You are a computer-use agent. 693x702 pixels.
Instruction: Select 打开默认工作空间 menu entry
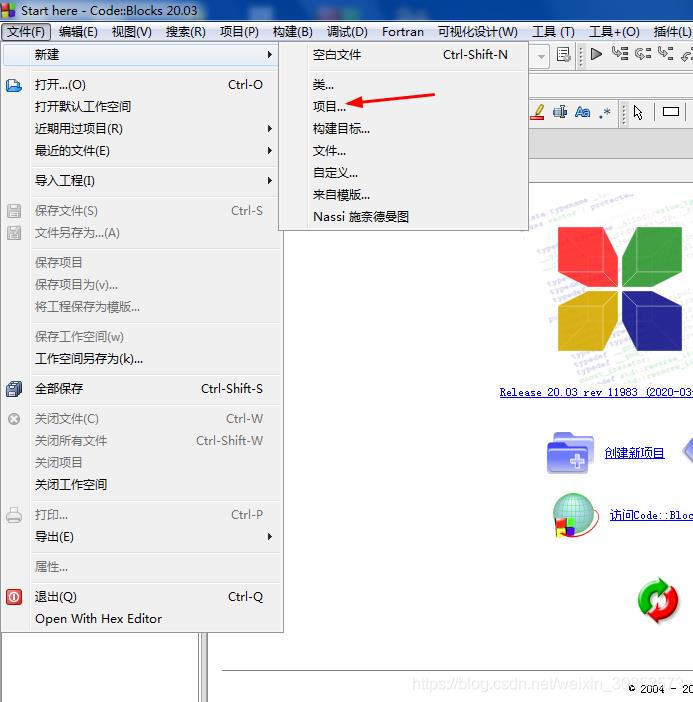coord(141,107)
